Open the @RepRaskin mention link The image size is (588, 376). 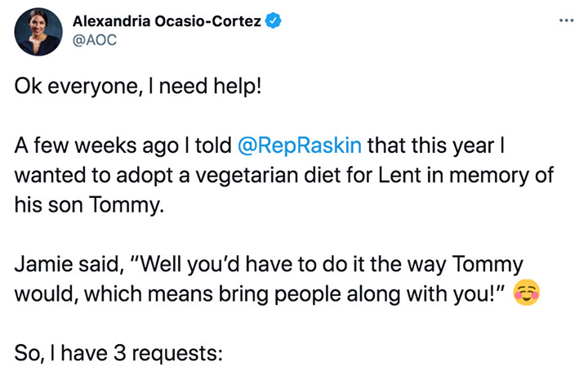tap(300, 145)
